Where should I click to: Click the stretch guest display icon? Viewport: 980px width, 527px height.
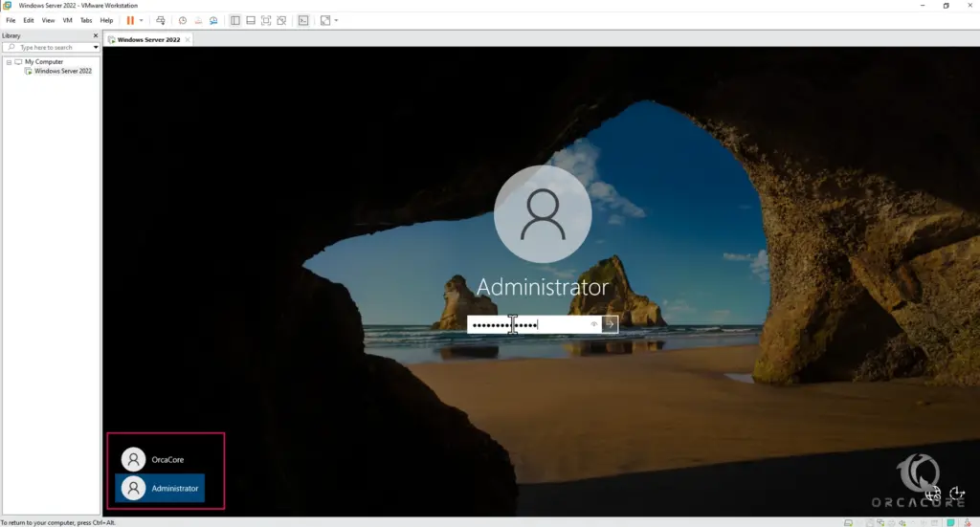pyautogui.click(x=325, y=21)
